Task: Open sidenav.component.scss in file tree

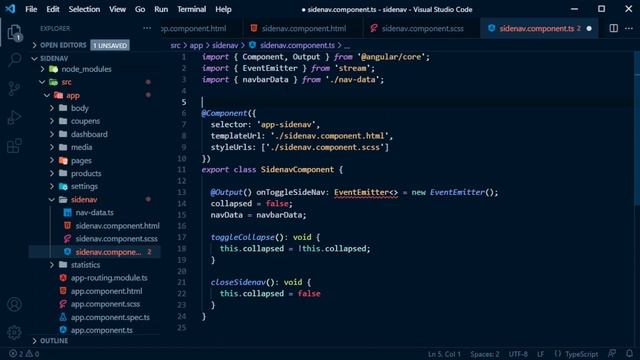Action: [x=116, y=238]
